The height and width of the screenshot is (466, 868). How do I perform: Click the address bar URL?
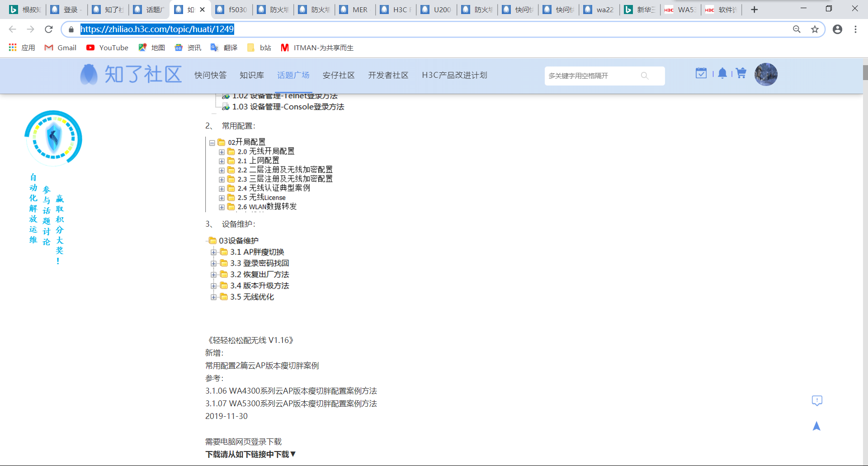tap(157, 29)
